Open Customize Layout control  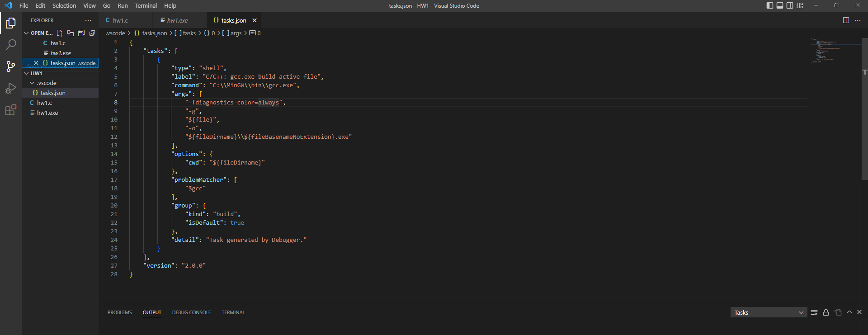click(x=800, y=5)
